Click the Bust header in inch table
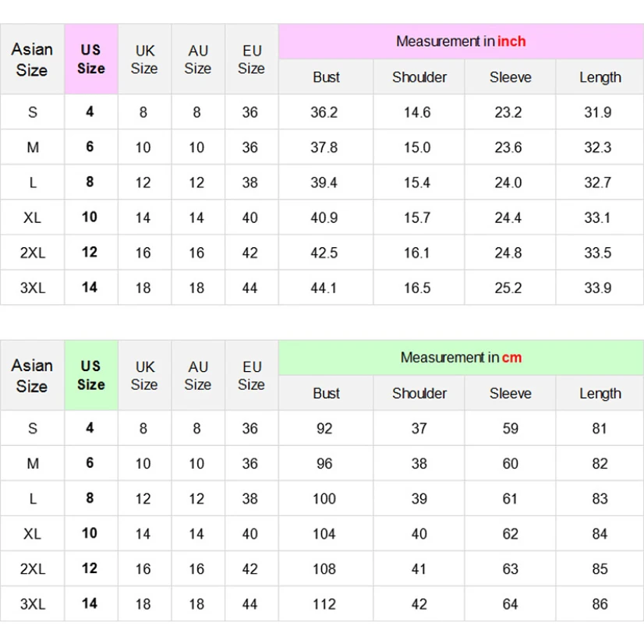 click(x=326, y=77)
